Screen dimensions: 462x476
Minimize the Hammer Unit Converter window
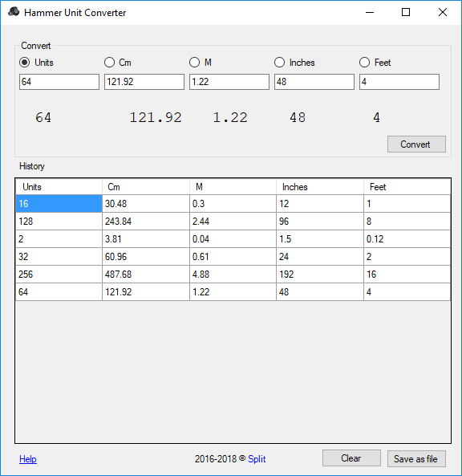(370, 13)
